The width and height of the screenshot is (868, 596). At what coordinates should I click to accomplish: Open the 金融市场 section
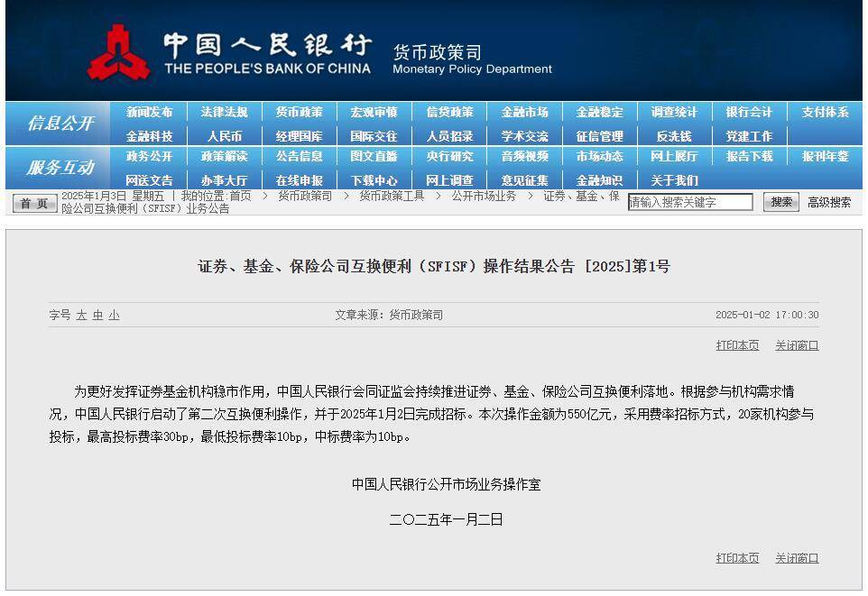tap(525, 113)
